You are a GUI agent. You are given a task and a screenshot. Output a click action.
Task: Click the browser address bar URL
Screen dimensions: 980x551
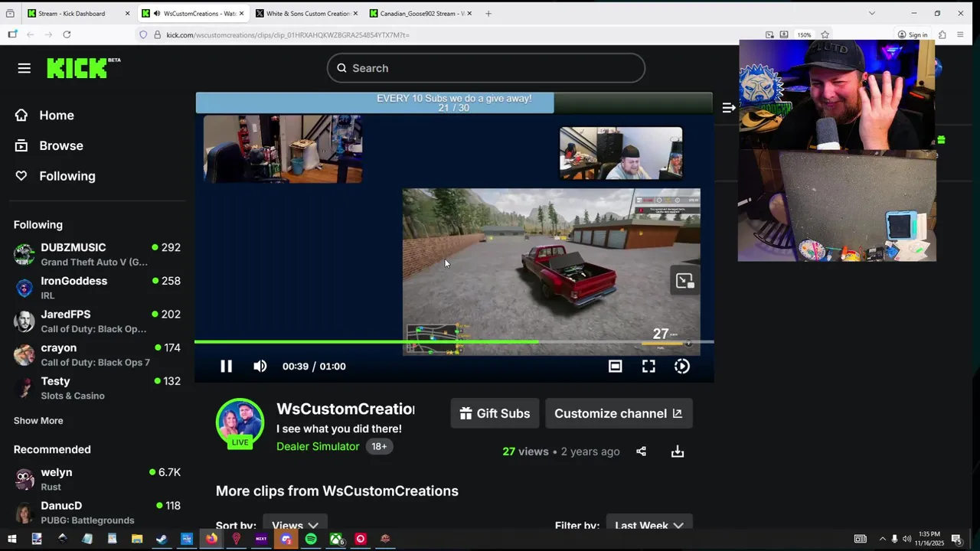[x=288, y=35]
